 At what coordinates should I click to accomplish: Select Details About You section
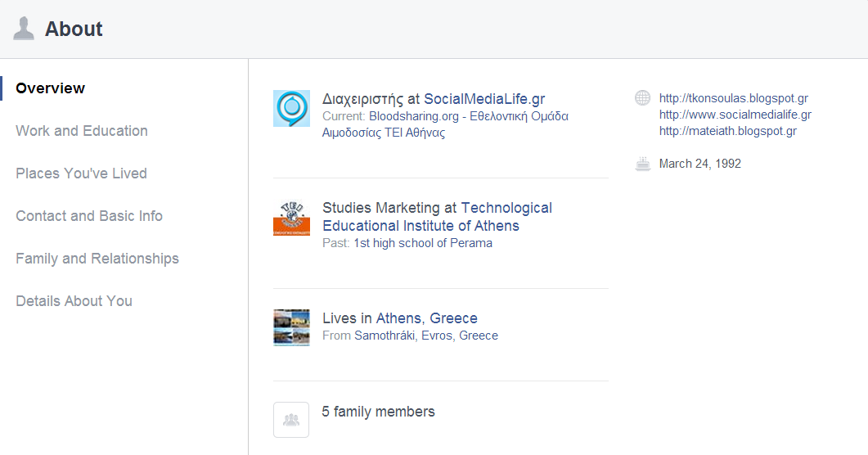pos(74,301)
